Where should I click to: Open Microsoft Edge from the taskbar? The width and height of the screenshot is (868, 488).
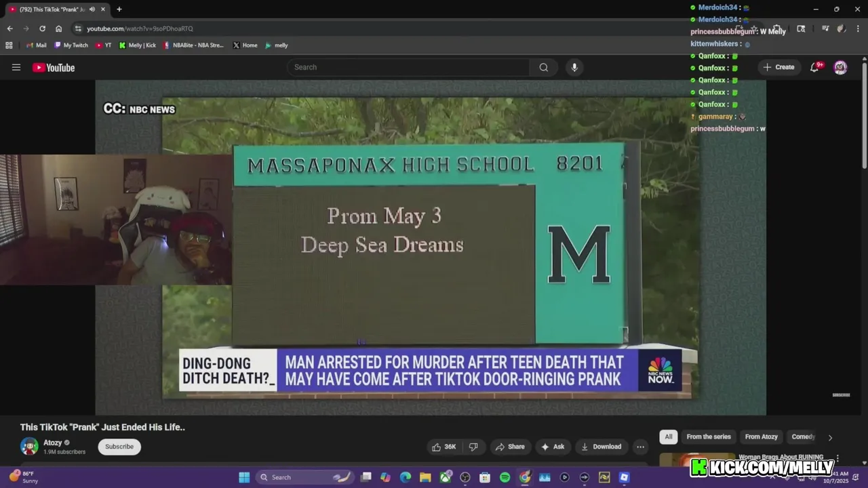click(x=406, y=477)
